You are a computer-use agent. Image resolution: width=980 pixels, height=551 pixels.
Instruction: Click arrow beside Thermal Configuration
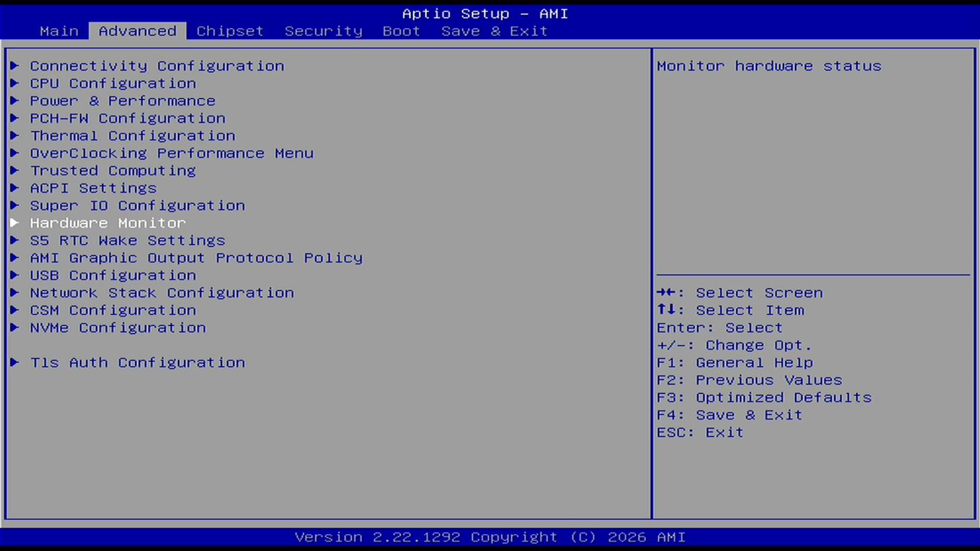click(15, 135)
